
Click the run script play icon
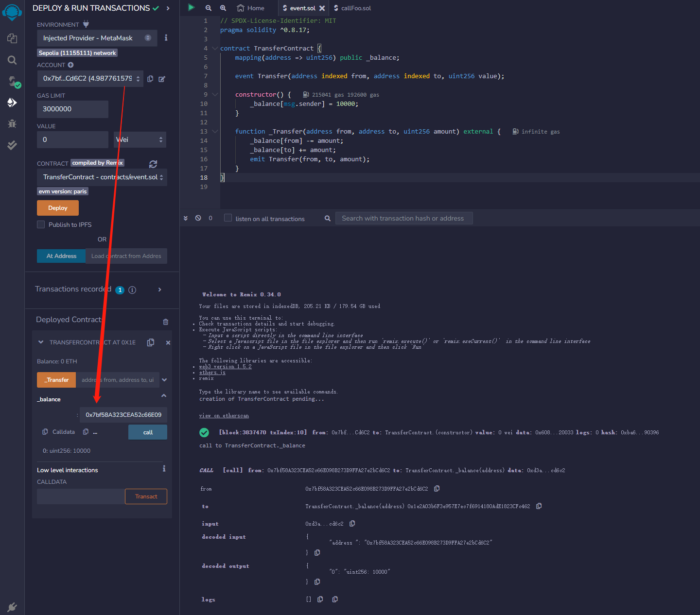(x=192, y=8)
